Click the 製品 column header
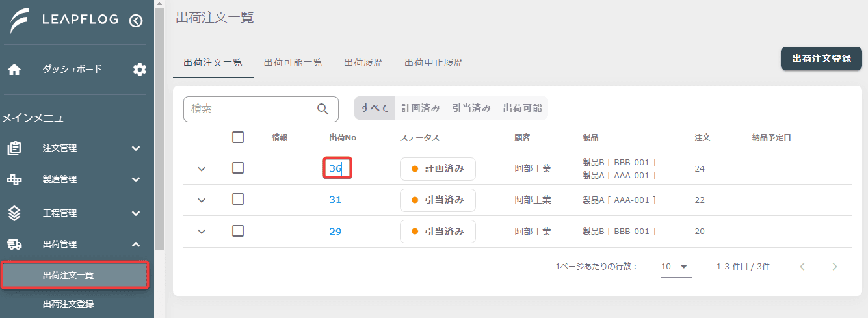 [590, 138]
